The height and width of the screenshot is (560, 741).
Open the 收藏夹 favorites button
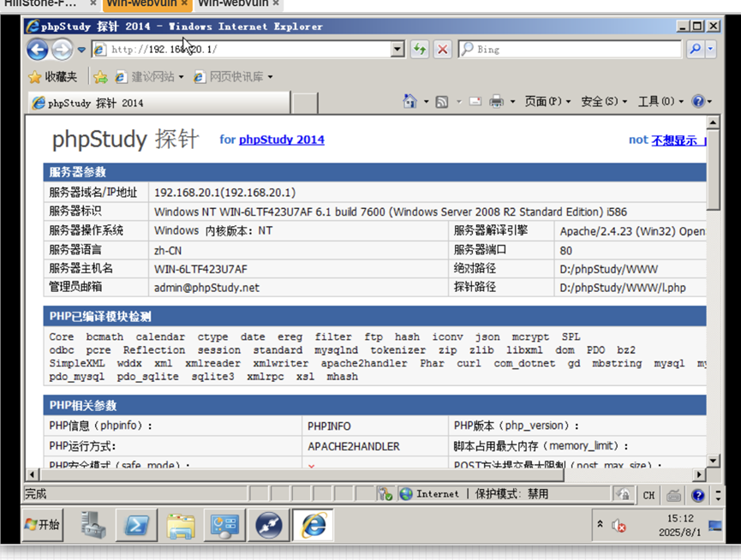[52, 76]
